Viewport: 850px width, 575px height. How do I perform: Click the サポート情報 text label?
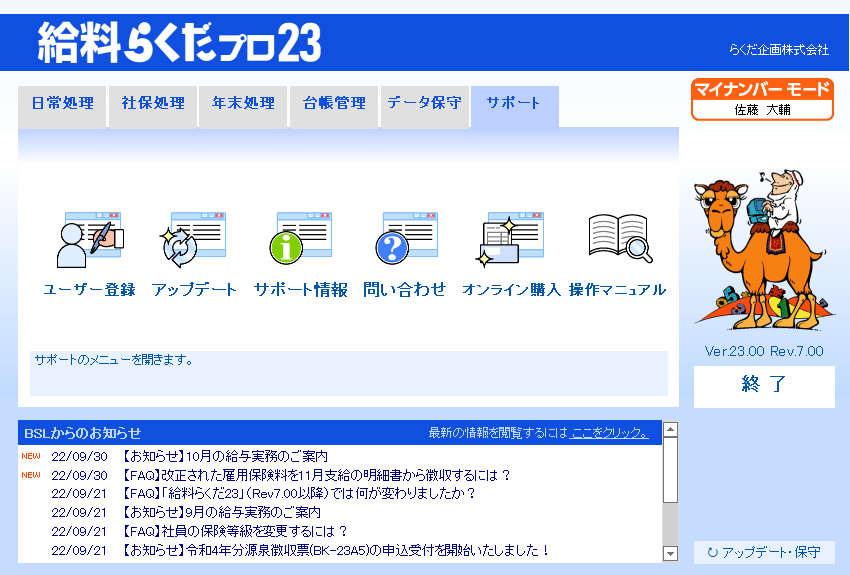click(x=301, y=289)
